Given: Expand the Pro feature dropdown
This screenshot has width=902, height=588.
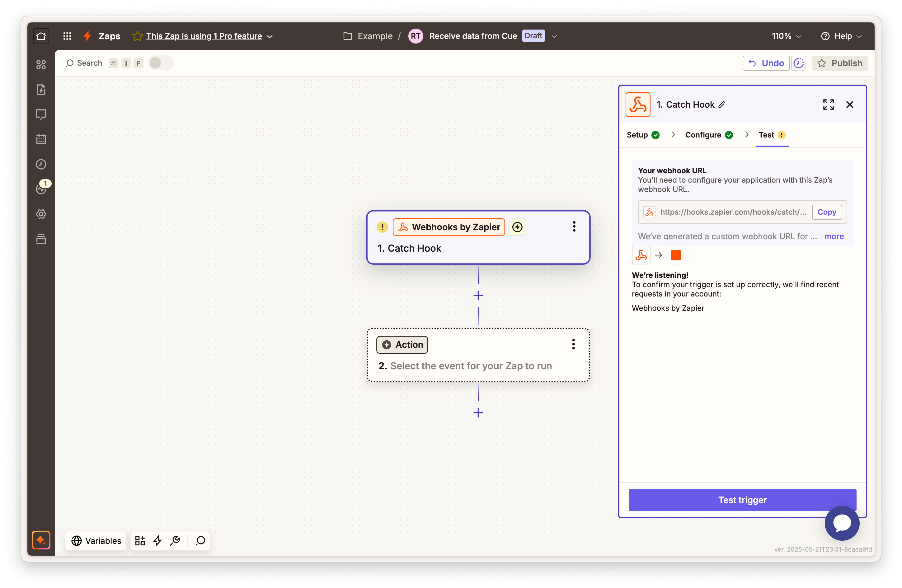Looking at the screenshot, I should coord(270,36).
